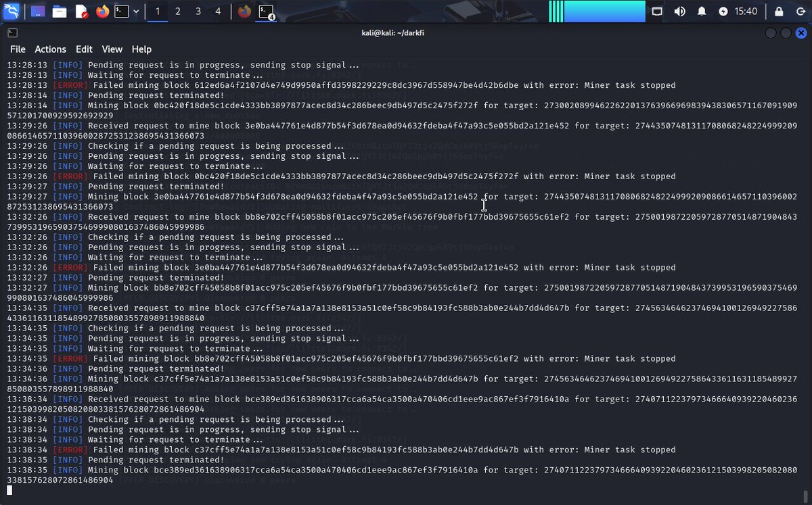The height and width of the screenshot is (505, 812).
Task: Open the Actions menu
Action: 51,49
